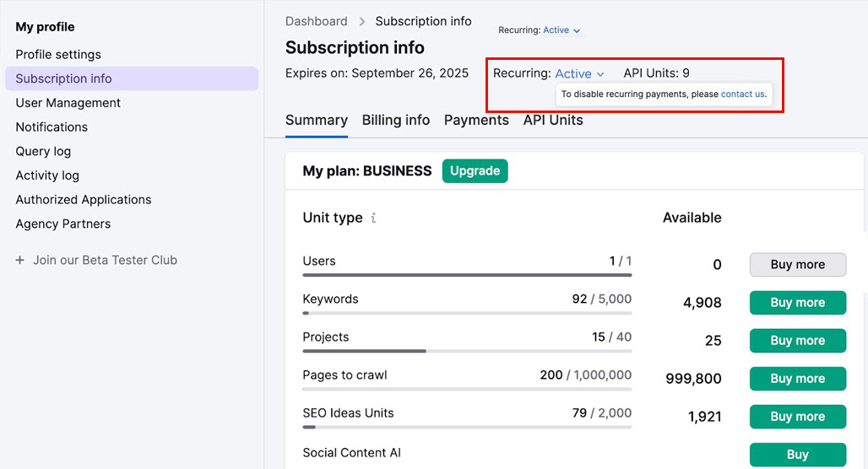Image resolution: width=868 pixels, height=469 pixels.
Task: Click Buy more for Pages to crawl
Action: (798, 379)
